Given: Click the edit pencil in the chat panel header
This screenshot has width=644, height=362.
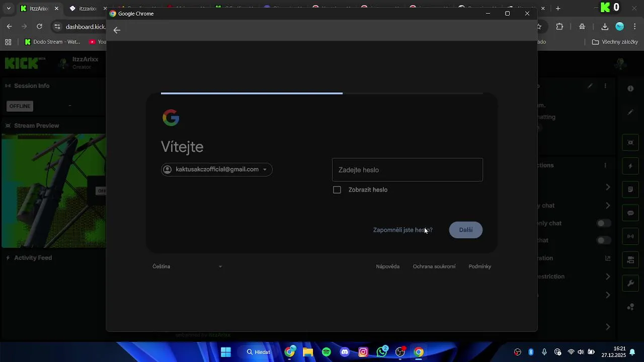Looking at the screenshot, I should 590,86.
